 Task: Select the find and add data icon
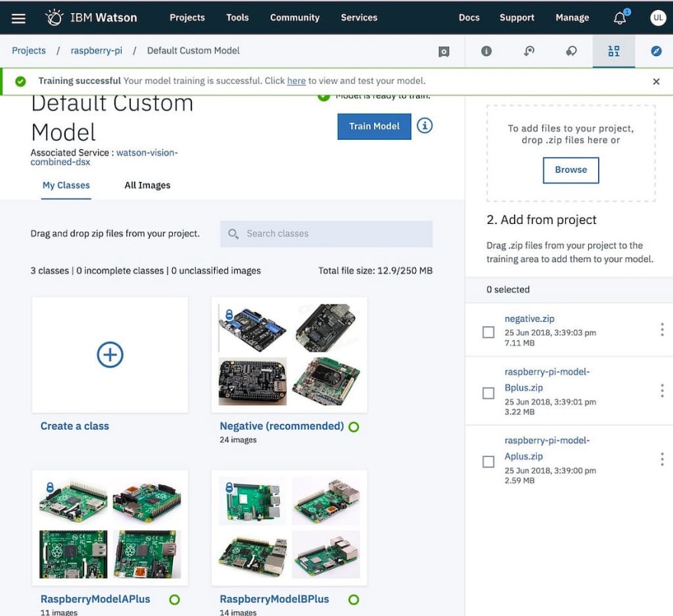point(614,51)
